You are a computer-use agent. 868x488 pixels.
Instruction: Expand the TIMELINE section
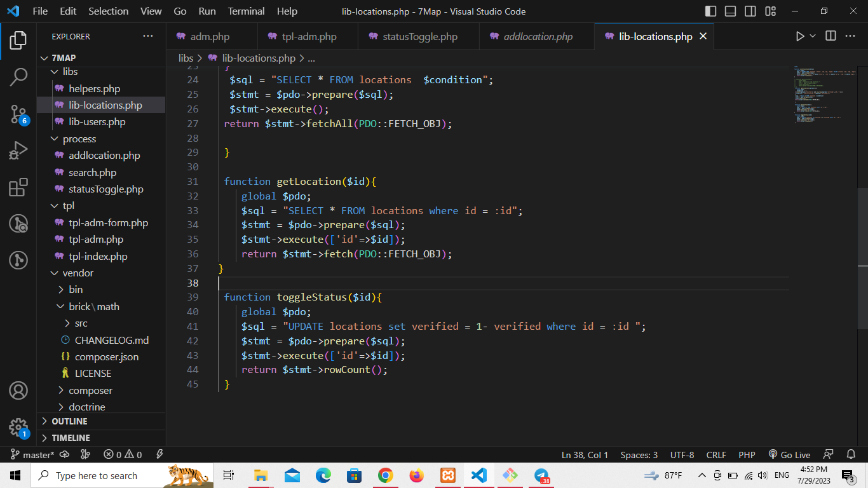coord(102,438)
